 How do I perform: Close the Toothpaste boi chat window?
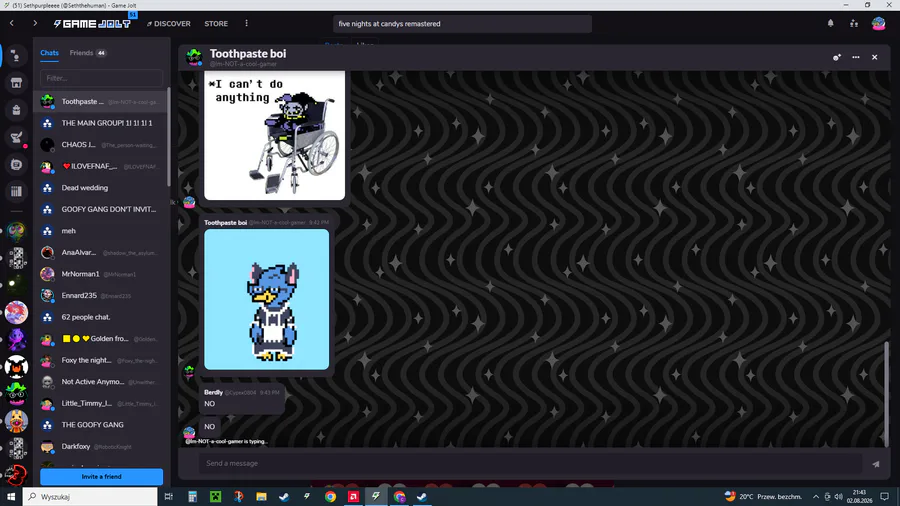pos(875,57)
